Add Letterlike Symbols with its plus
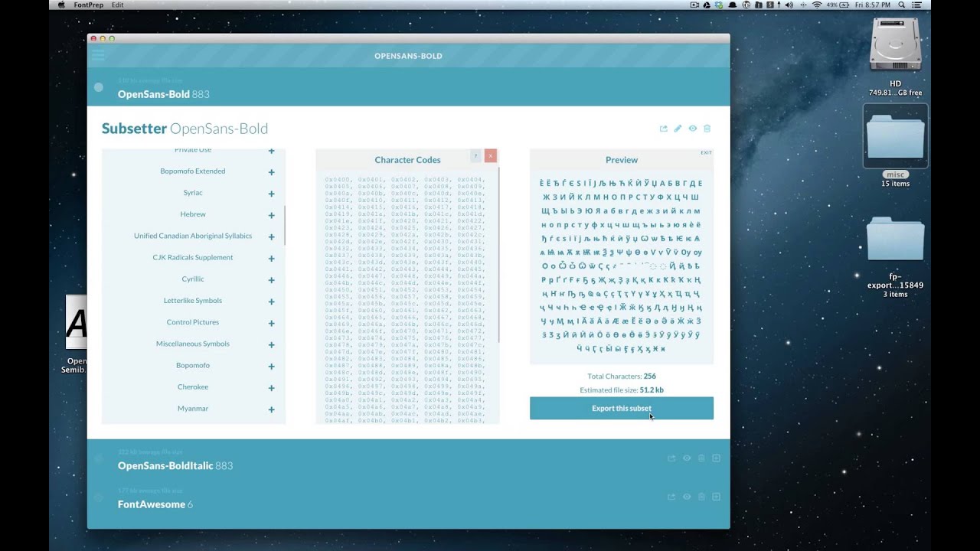 [x=271, y=302]
